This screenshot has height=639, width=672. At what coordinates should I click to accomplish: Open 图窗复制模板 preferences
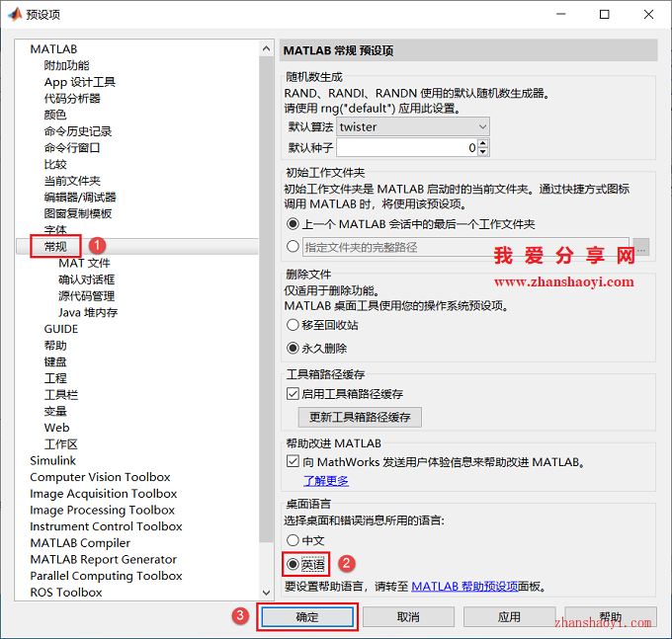coord(77,213)
